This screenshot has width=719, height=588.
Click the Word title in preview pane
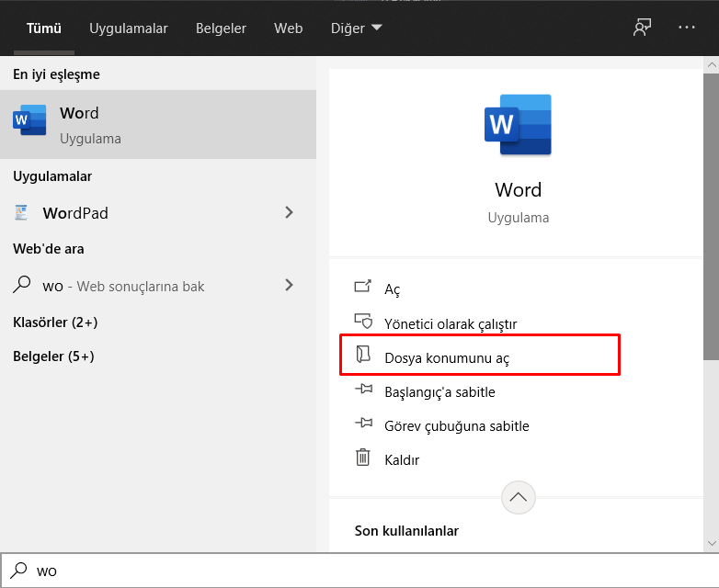point(519,190)
